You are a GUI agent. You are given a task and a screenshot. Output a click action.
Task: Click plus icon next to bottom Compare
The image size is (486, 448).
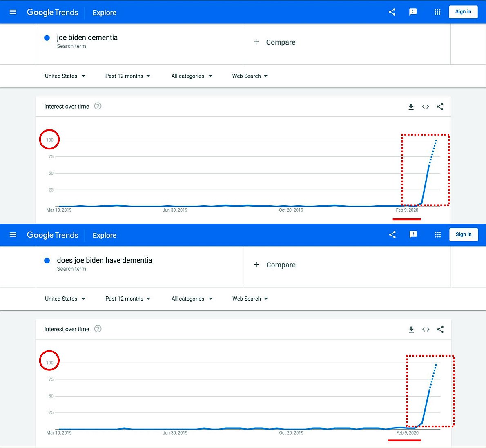click(256, 265)
